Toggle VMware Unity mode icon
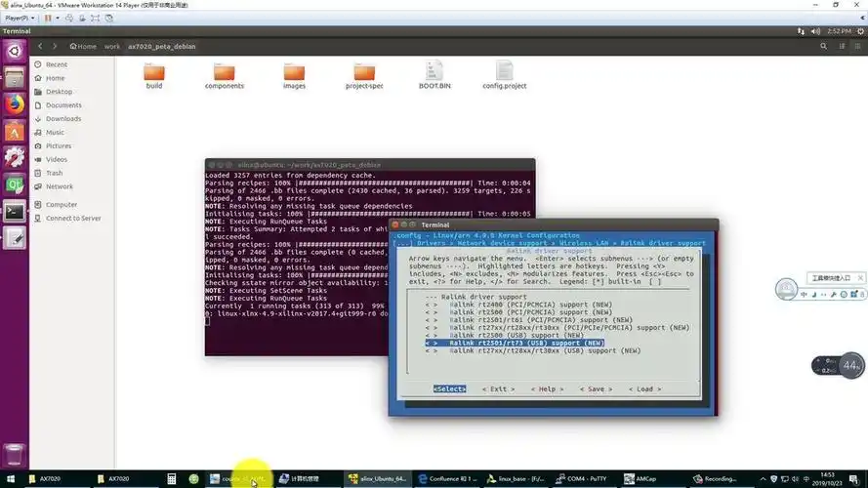868x488 pixels. 109,18
